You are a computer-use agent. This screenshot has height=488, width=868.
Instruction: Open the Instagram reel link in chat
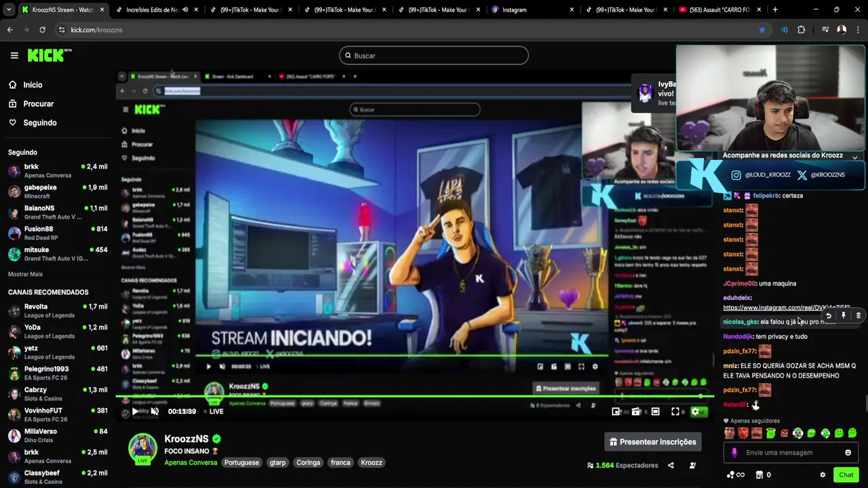pyautogui.click(x=787, y=308)
